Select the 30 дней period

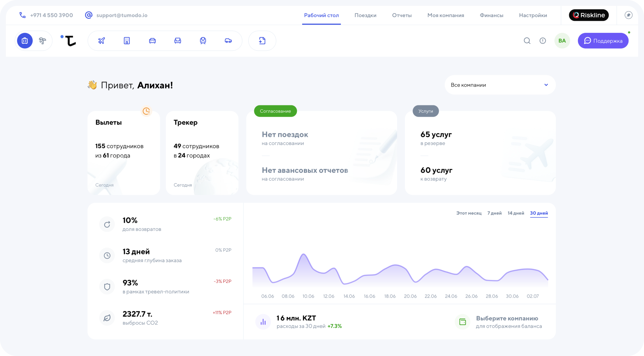tap(539, 213)
